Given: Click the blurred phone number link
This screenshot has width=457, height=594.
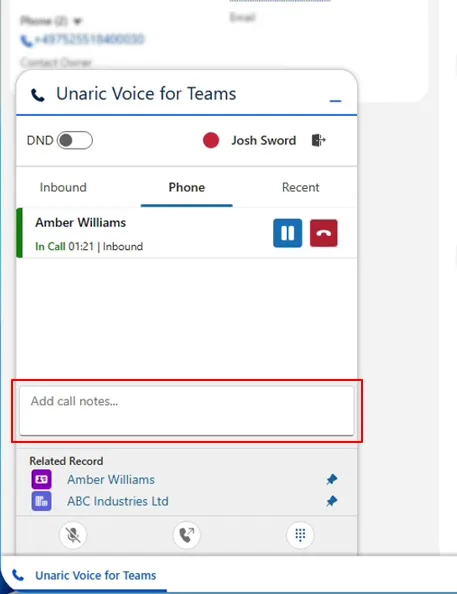Looking at the screenshot, I should (88, 39).
